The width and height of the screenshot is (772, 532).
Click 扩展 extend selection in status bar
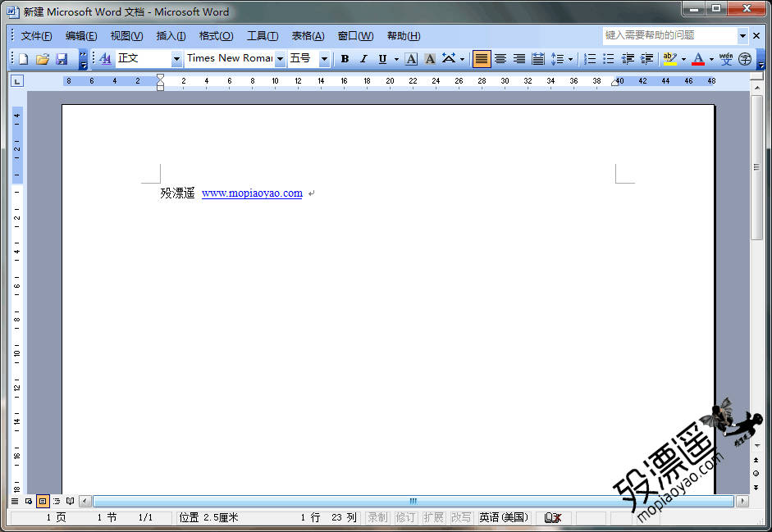click(x=433, y=518)
